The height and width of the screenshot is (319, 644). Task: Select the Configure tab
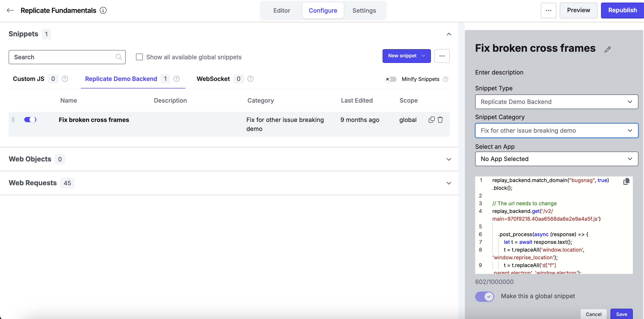(323, 11)
